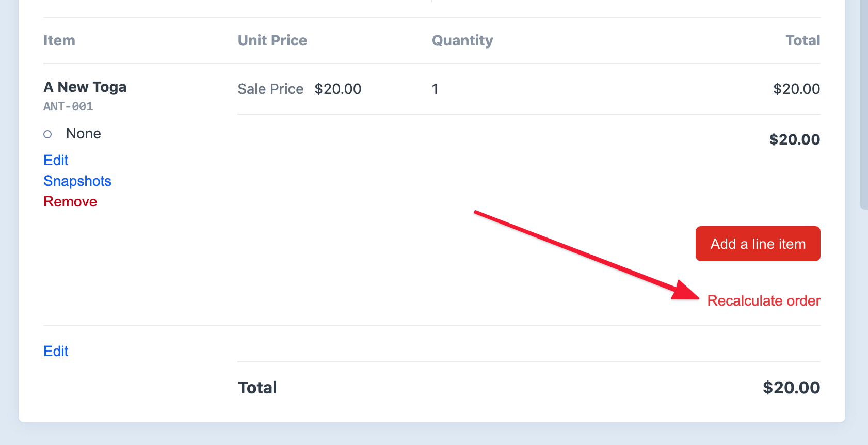Click the Quantity column header
The width and height of the screenshot is (868, 445).
[462, 40]
